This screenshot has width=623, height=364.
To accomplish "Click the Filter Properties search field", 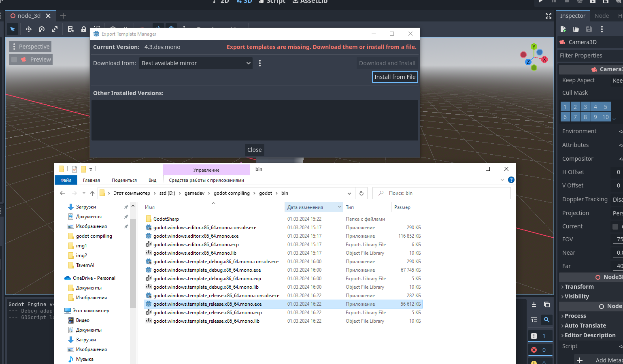I will 590,55.
